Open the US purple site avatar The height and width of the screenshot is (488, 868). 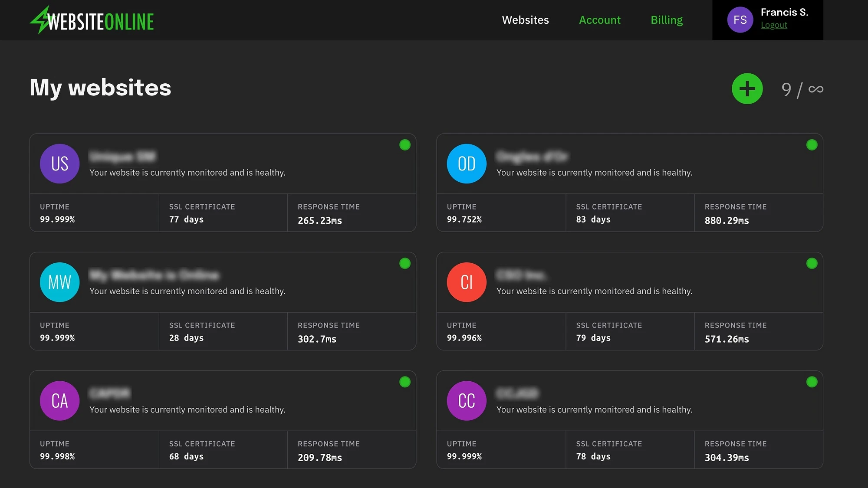coord(59,164)
